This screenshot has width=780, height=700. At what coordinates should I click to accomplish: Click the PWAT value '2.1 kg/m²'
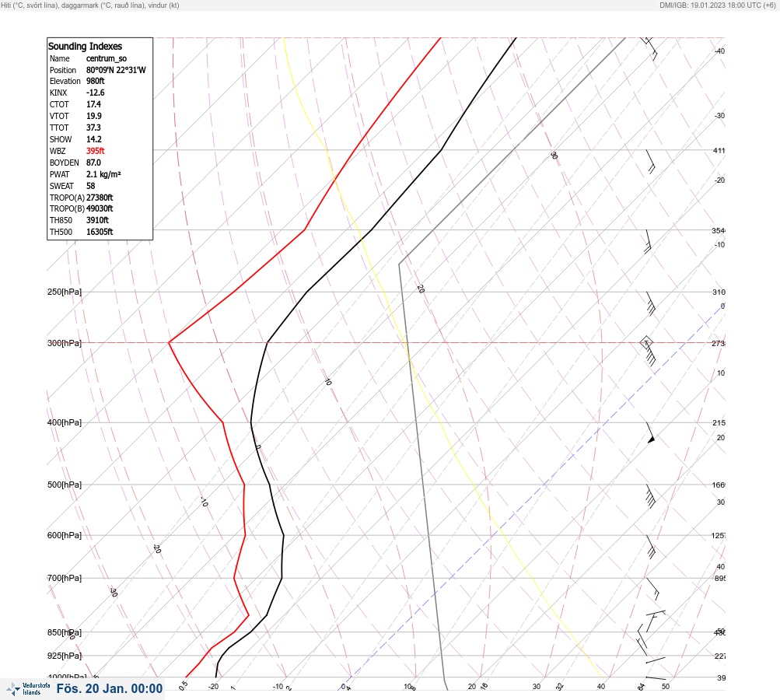click(103, 174)
